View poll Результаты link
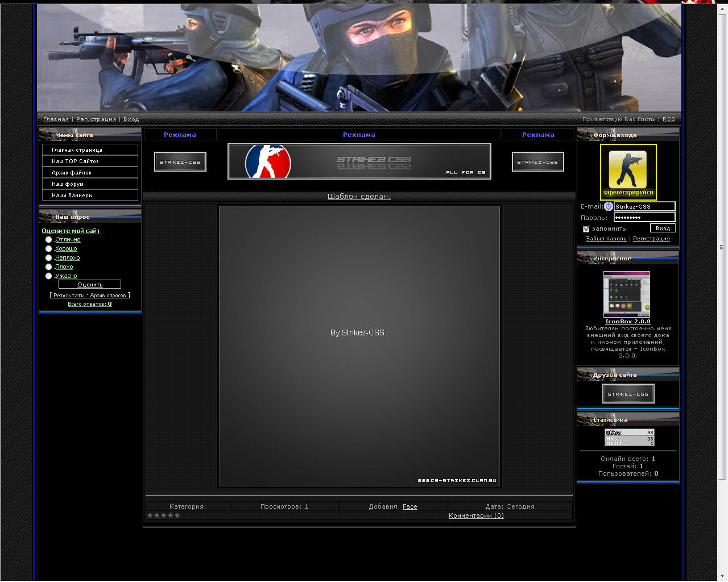Screen dimensions: 728x582 point(69,296)
